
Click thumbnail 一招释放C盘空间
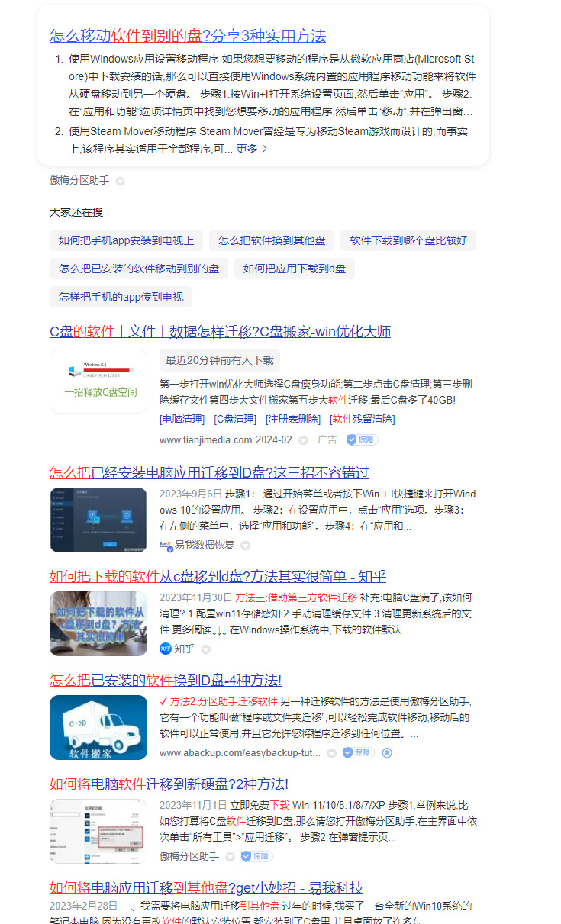[x=98, y=382]
